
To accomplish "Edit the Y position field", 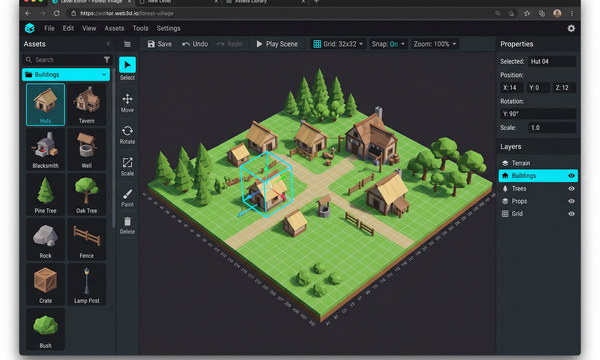I will pyautogui.click(x=538, y=88).
